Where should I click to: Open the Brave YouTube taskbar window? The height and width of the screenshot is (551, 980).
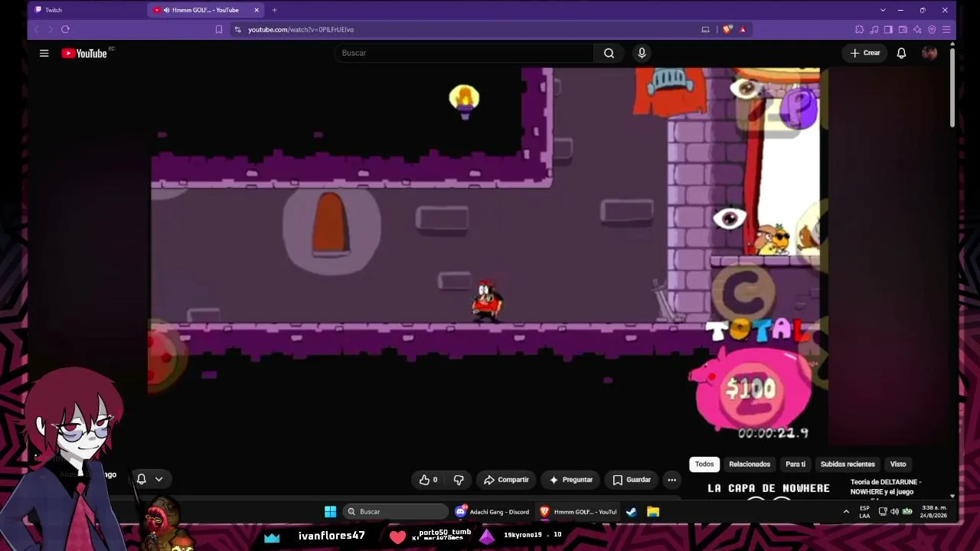click(x=578, y=511)
